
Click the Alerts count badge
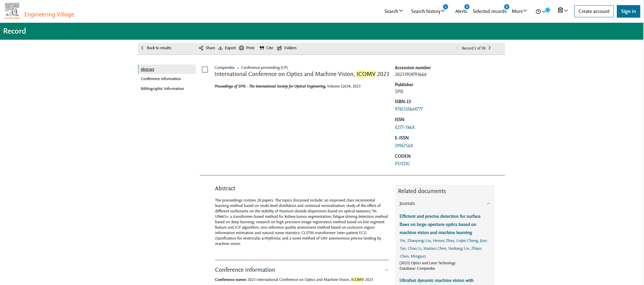click(x=467, y=7)
